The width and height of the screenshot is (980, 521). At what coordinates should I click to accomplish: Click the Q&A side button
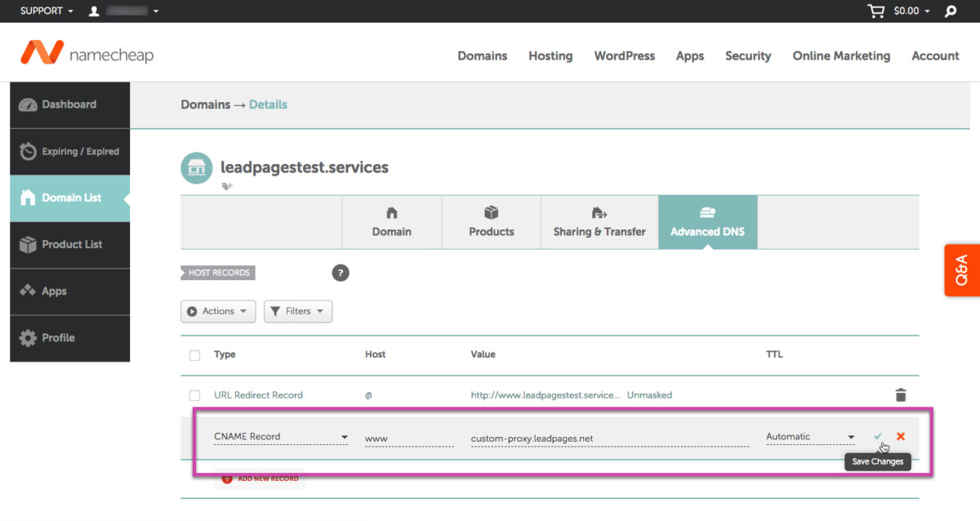point(962,269)
